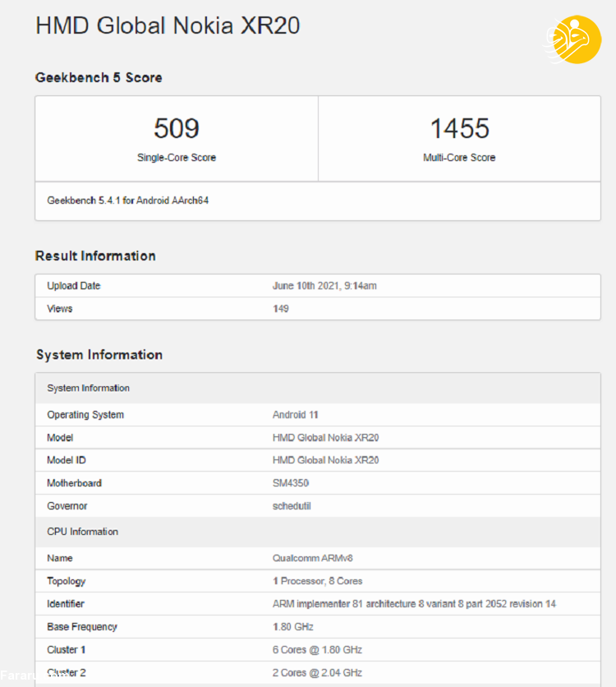Select the 149 views value
The image size is (616, 687).
(x=281, y=308)
